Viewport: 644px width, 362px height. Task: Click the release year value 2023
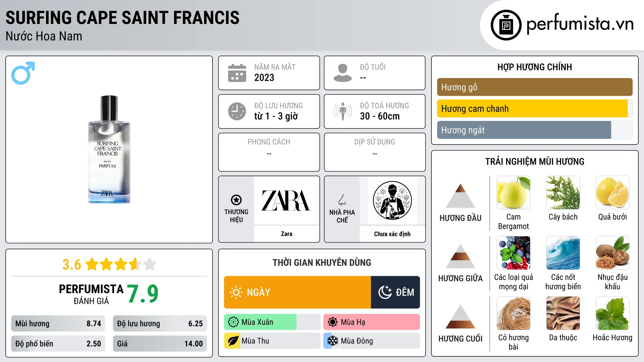pos(264,77)
